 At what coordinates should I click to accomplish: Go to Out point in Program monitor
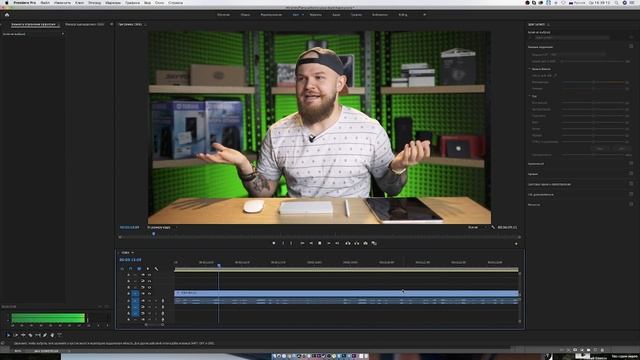(337, 243)
